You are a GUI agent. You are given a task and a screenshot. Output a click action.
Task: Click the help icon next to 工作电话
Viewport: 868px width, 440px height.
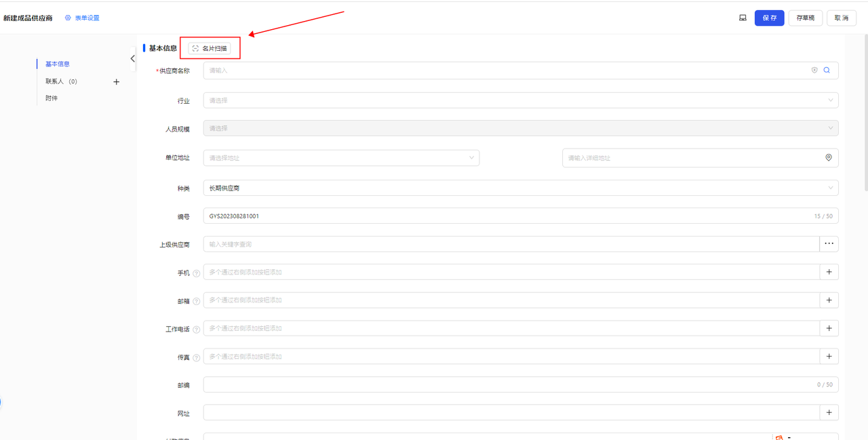click(x=197, y=329)
